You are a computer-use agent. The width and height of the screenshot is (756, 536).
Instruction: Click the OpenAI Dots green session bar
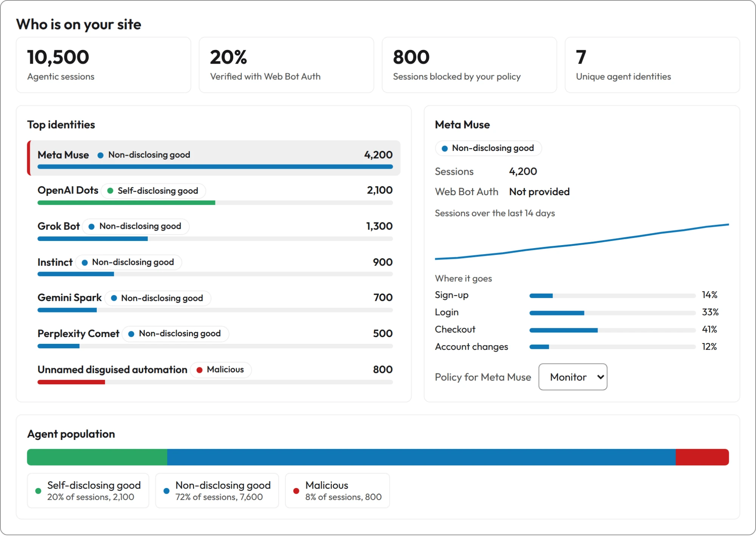(126, 203)
